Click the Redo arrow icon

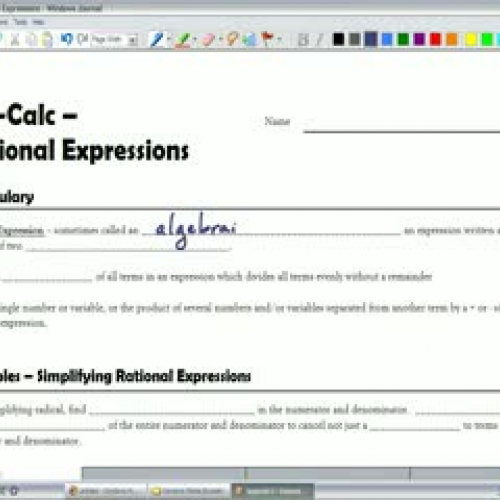click(x=82, y=39)
